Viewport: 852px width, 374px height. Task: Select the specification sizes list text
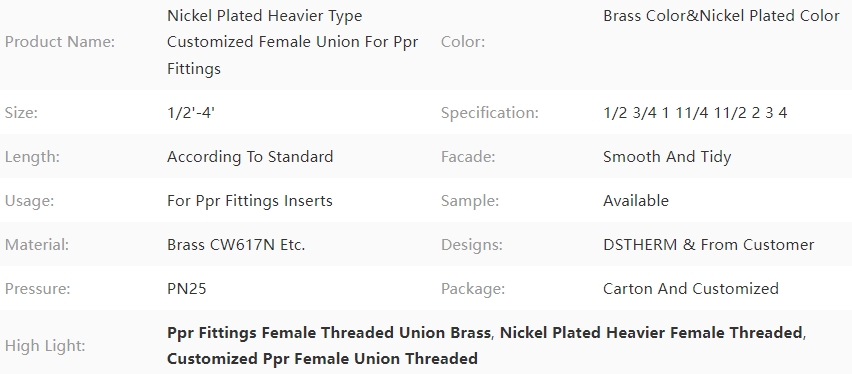click(x=695, y=113)
